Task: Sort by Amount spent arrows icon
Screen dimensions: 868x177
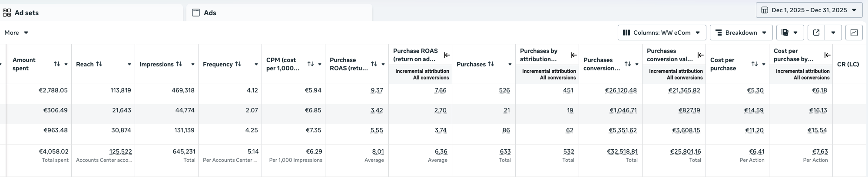Action: click(x=57, y=64)
